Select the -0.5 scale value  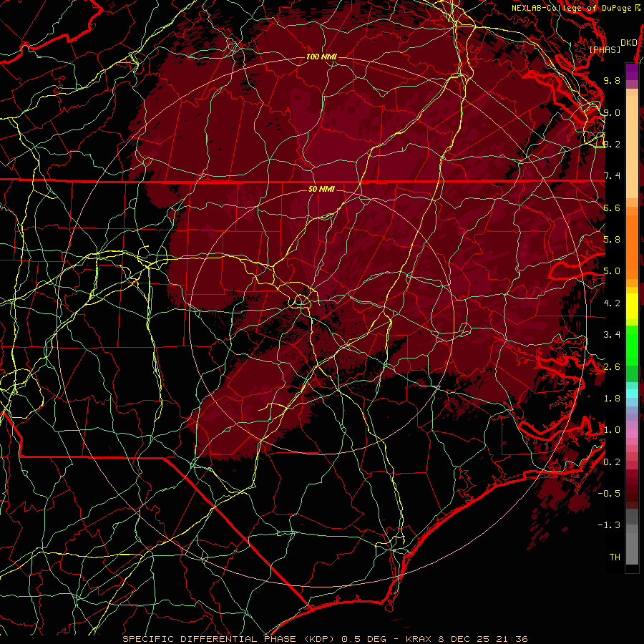click(x=610, y=494)
